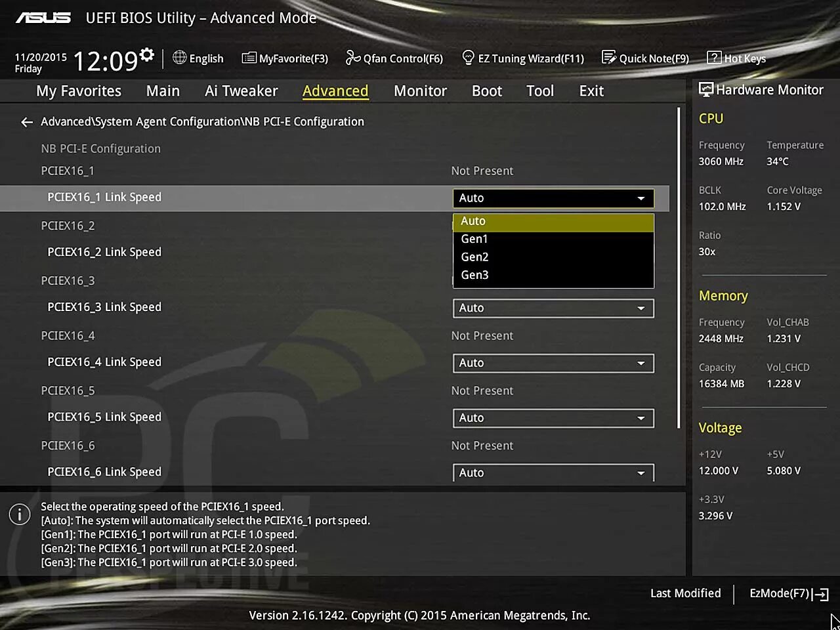
Task: Switch to Main tab
Action: pos(163,91)
